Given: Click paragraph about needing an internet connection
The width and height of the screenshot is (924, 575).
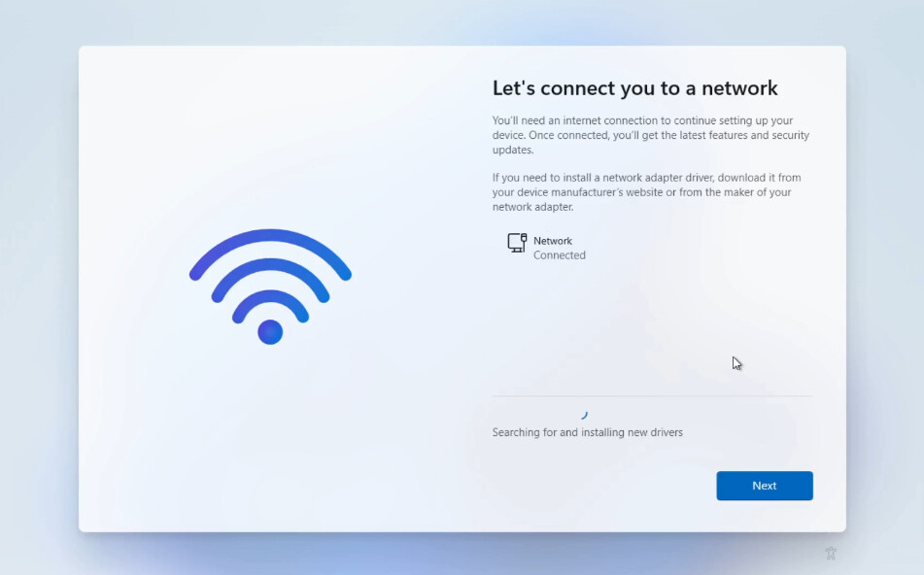Looking at the screenshot, I should (651, 135).
